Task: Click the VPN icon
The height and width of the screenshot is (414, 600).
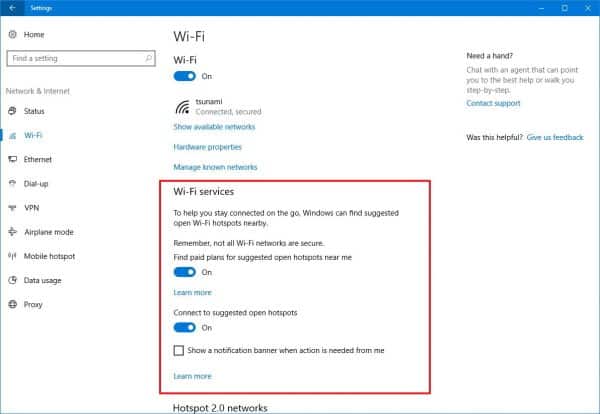Action: click(12, 208)
